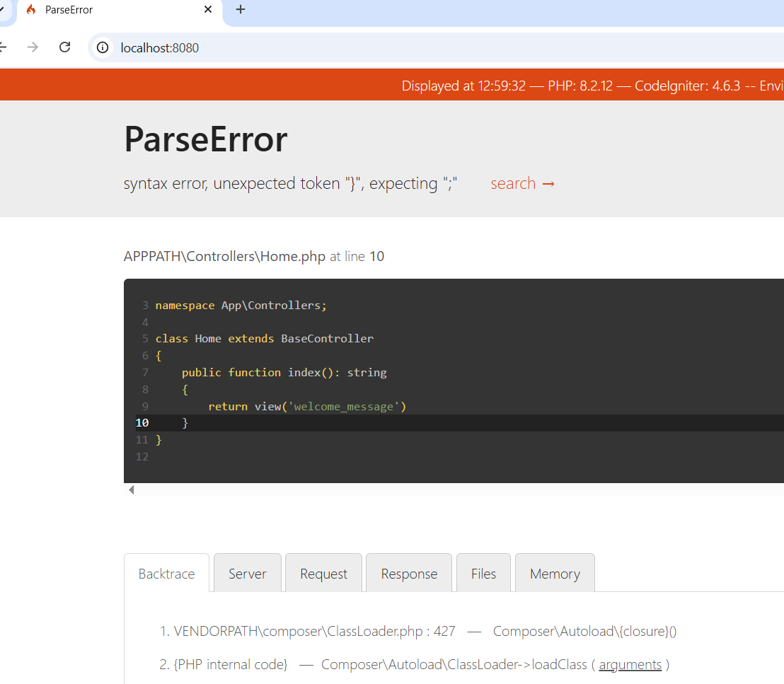Expand the loadClass arguments link
This screenshot has height=684, width=784.
[x=630, y=664]
